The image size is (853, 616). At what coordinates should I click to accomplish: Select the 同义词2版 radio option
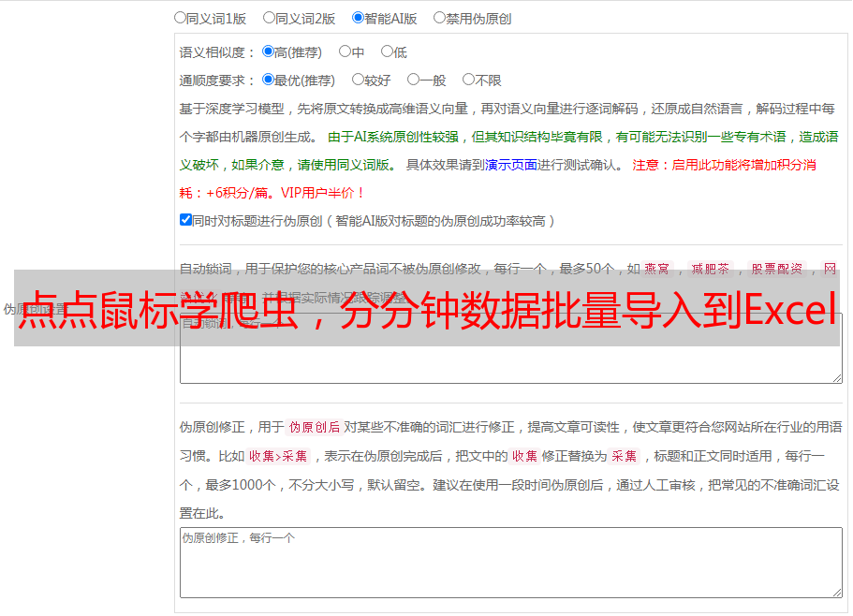pos(269,18)
